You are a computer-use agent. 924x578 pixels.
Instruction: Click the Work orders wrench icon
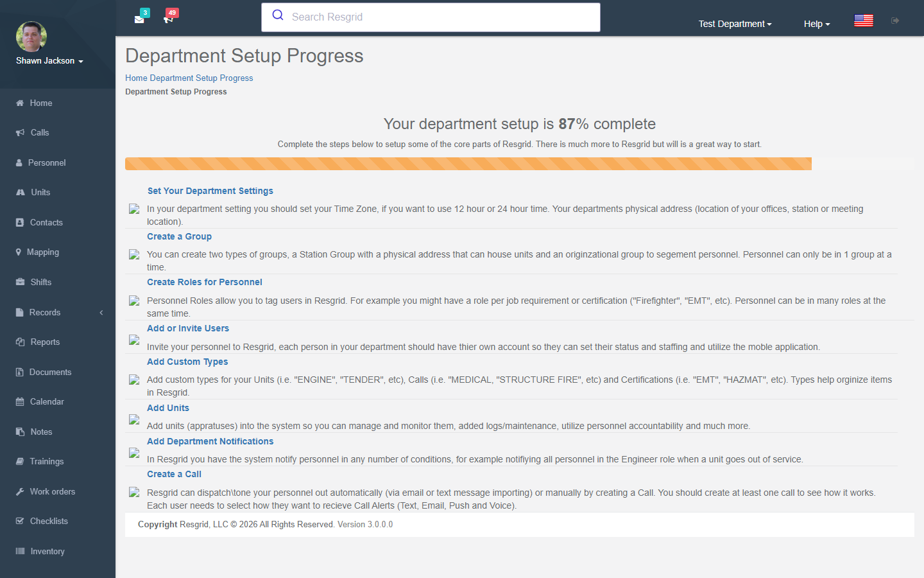point(20,492)
